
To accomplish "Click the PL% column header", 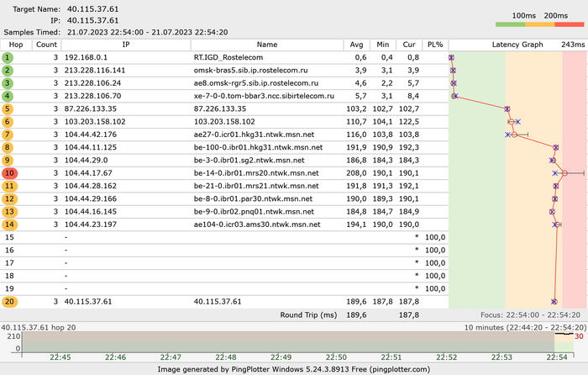I will [x=434, y=44].
